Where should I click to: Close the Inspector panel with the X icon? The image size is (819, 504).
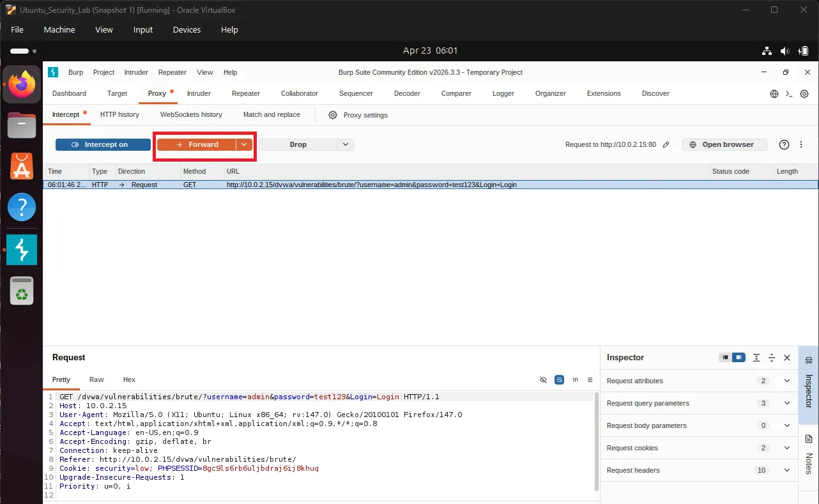pyautogui.click(x=786, y=358)
